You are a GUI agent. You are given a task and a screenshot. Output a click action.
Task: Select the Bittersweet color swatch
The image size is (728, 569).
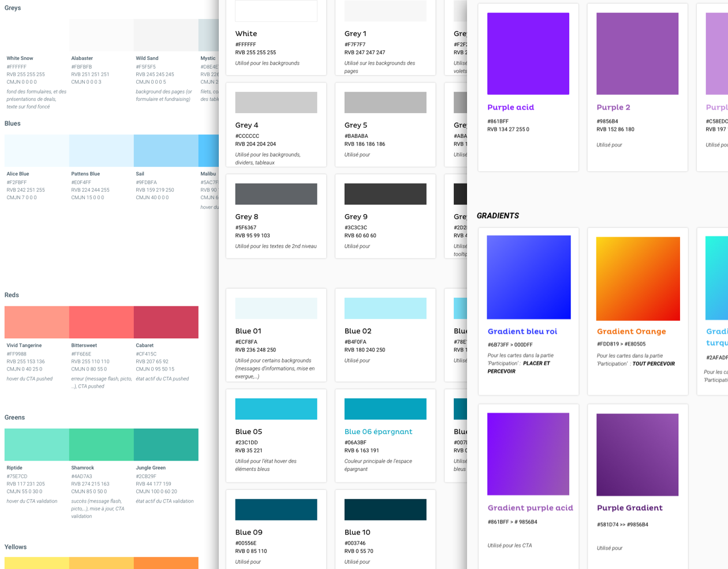point(102,322)
